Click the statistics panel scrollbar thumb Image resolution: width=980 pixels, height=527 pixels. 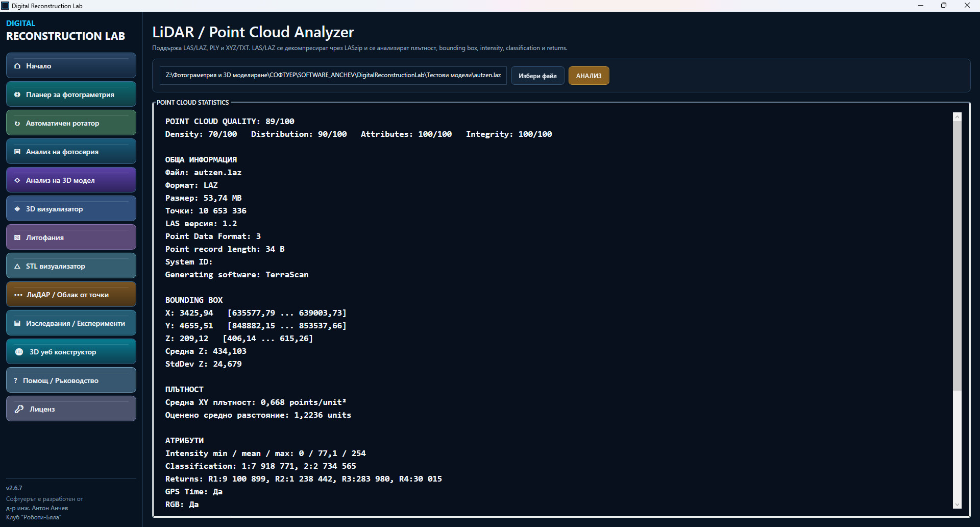click(957, 256)
